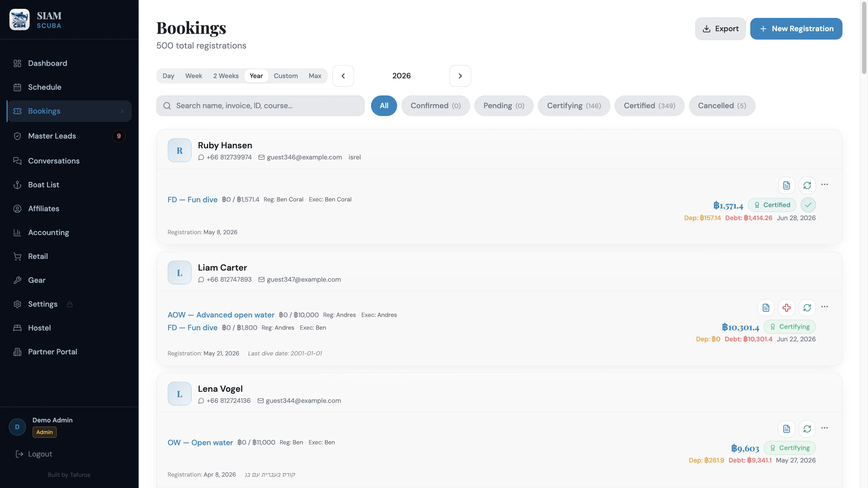
Task: Select the Custom date range tab
Action: [x=285, y=76]
